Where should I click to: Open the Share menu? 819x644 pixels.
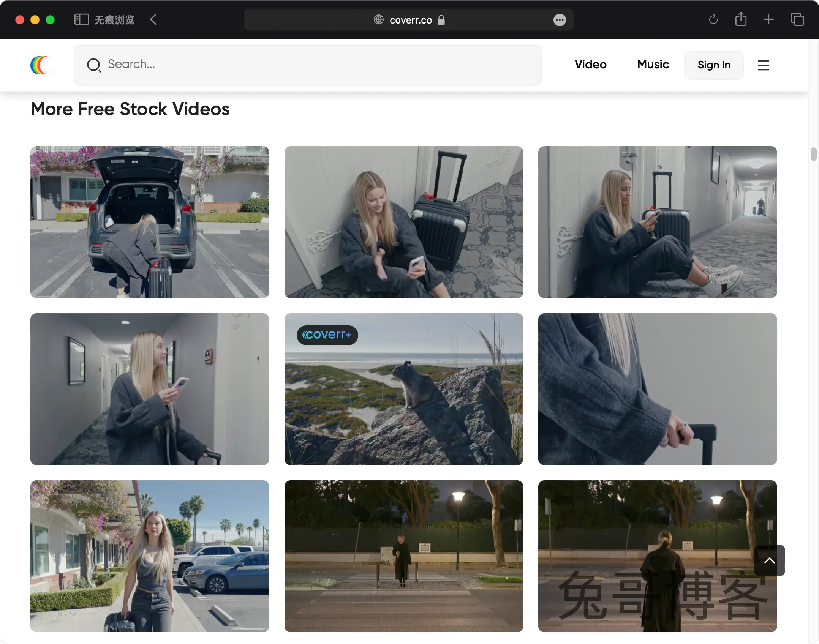coord(741,19)
